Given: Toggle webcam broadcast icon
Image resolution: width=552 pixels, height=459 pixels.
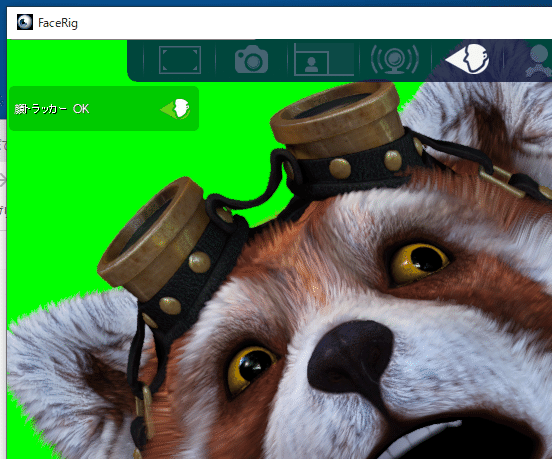Looking at the screenshot, I should pyautogui.click(x=395, y=59).
